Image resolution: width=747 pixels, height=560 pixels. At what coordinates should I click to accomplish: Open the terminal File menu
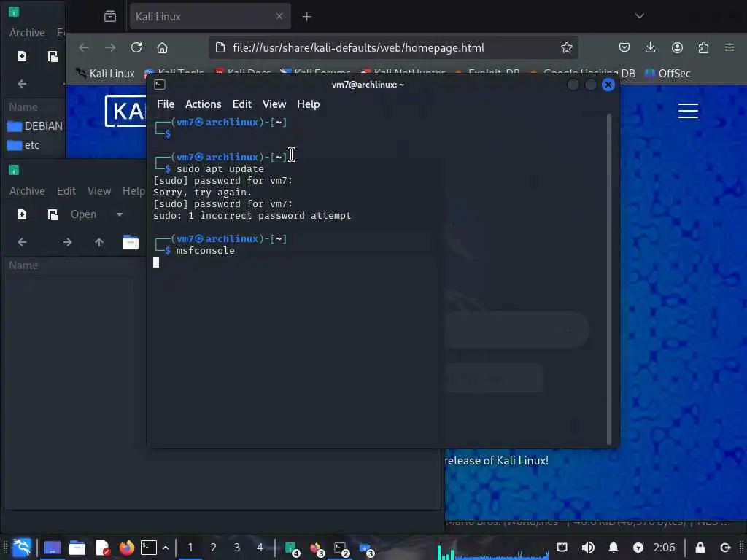point(166,104)
